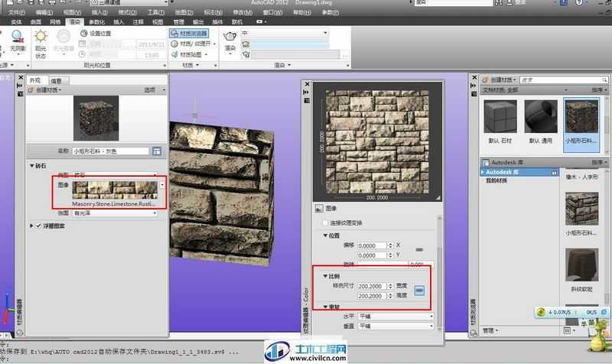Click the offset X value field
The width and height of the screenshot is (612, 364).
coord(372,245)
